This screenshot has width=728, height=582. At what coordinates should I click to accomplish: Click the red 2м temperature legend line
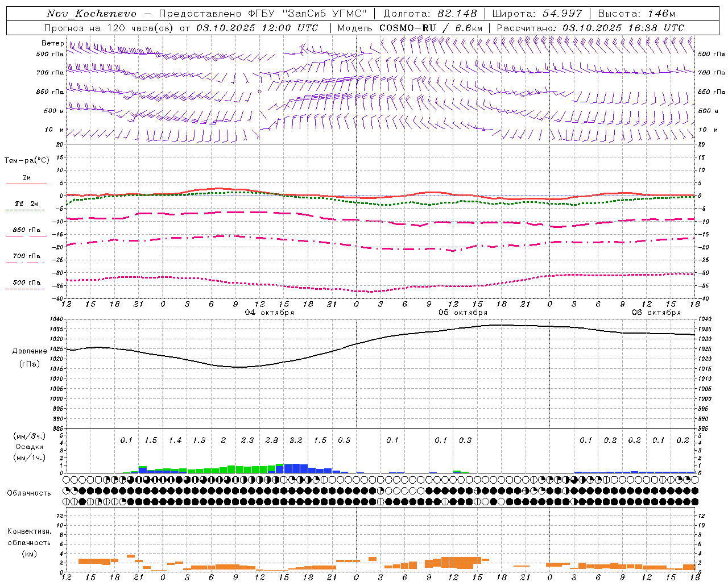click(26, 184)
